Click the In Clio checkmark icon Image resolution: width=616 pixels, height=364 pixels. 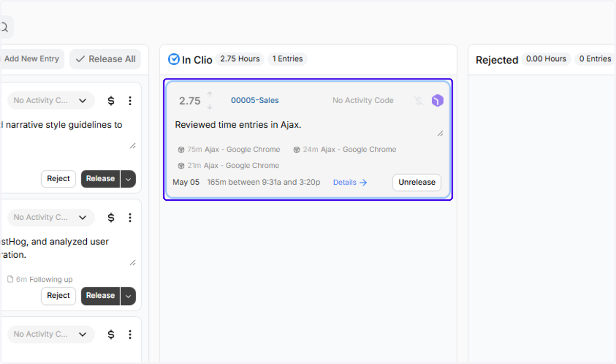[174, 60]
